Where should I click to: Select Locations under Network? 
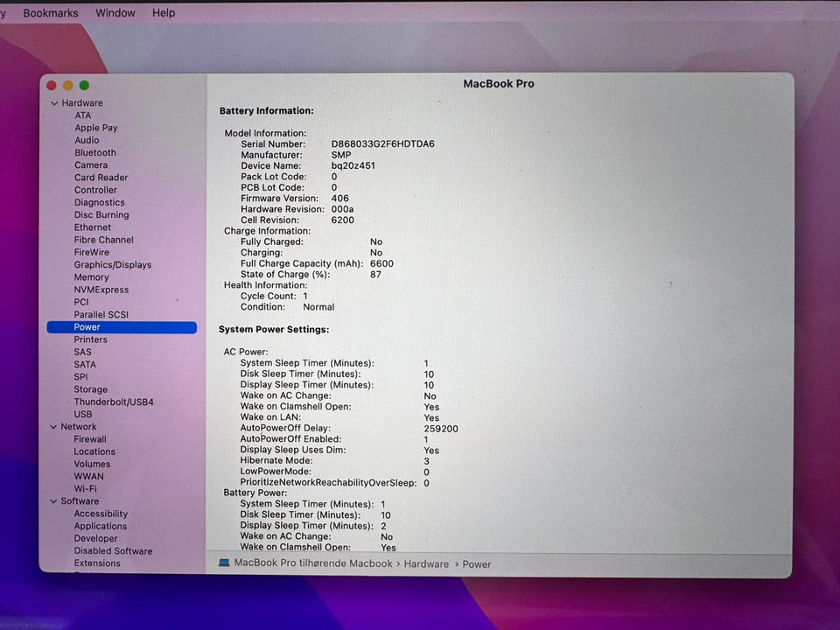[x=94, y=451]
